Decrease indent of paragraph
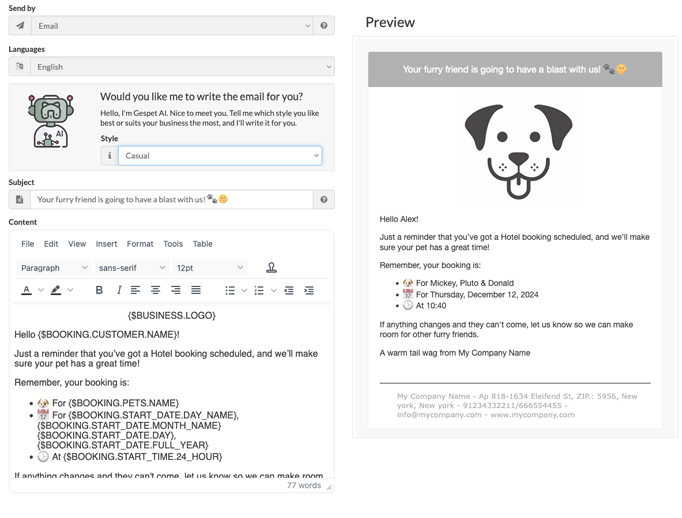 [x=289, y=290]
